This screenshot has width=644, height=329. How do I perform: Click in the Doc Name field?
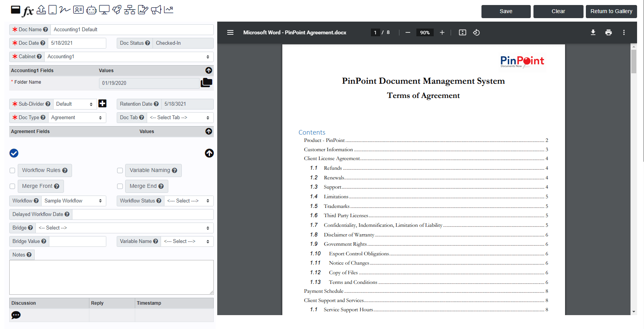point(132,30)
